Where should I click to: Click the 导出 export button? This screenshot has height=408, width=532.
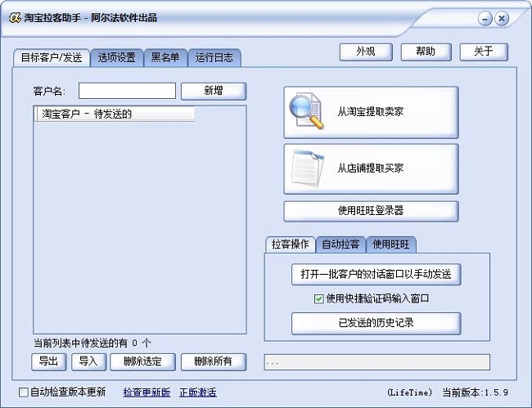[48, 361]
